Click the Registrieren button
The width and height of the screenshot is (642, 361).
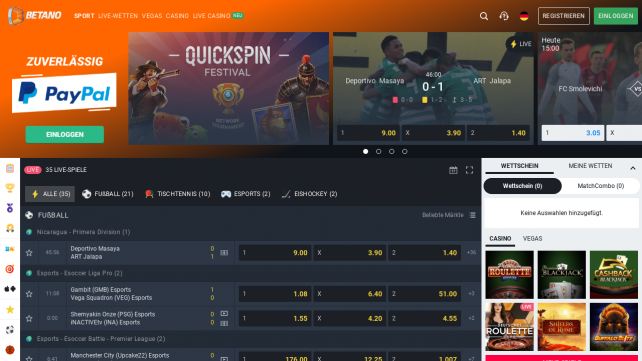coord(563,16)
